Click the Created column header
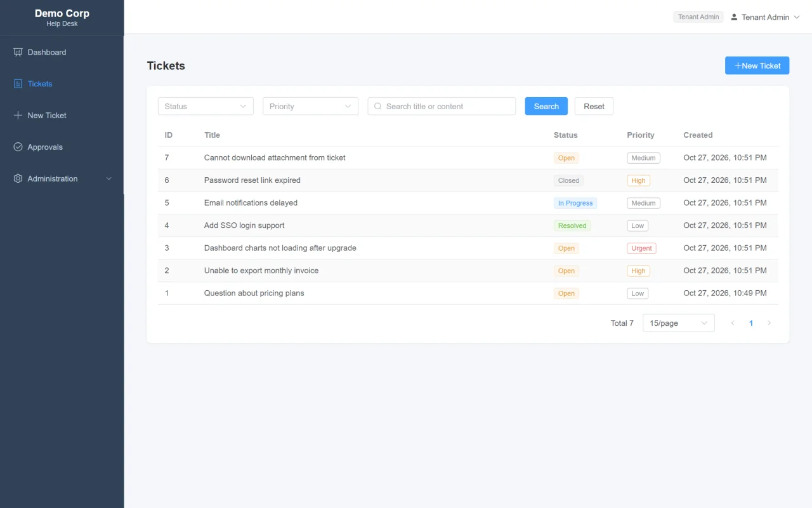This screenshot has width=812, height=508. coord(698,135)
